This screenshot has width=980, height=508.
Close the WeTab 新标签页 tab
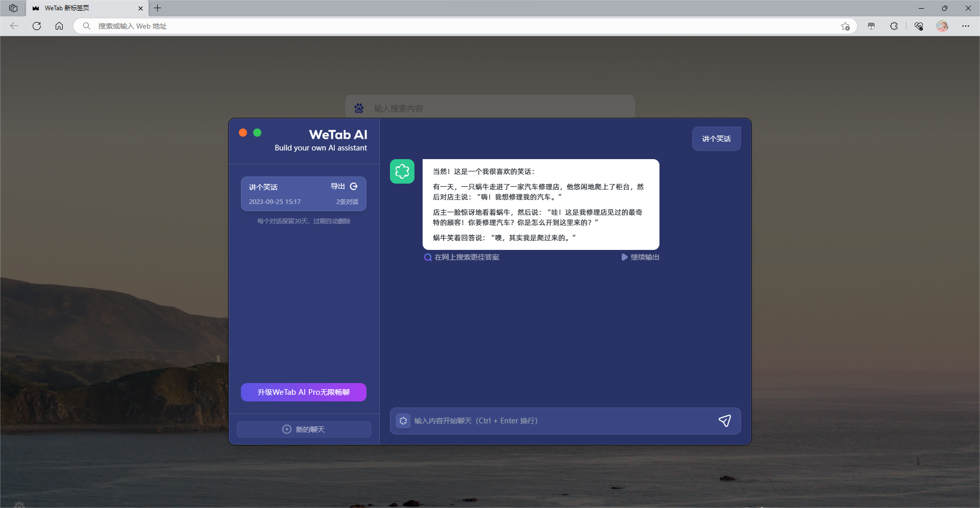(x=141, y=8)
